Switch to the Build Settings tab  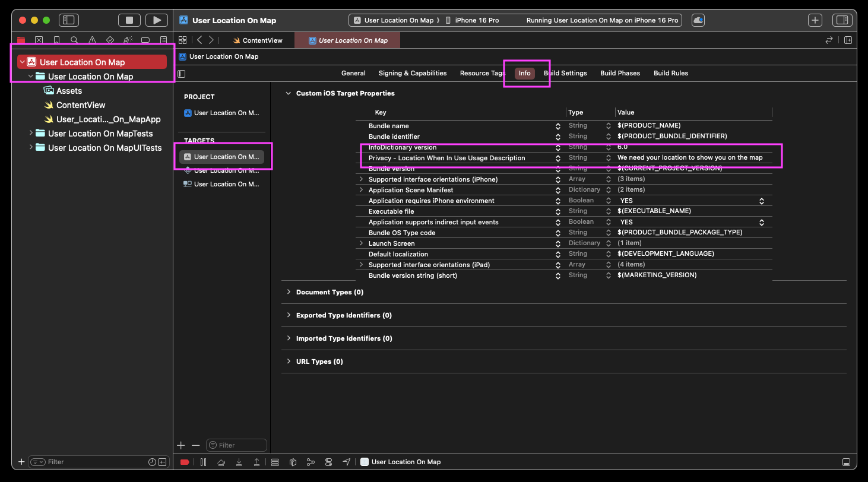(565, 73)
